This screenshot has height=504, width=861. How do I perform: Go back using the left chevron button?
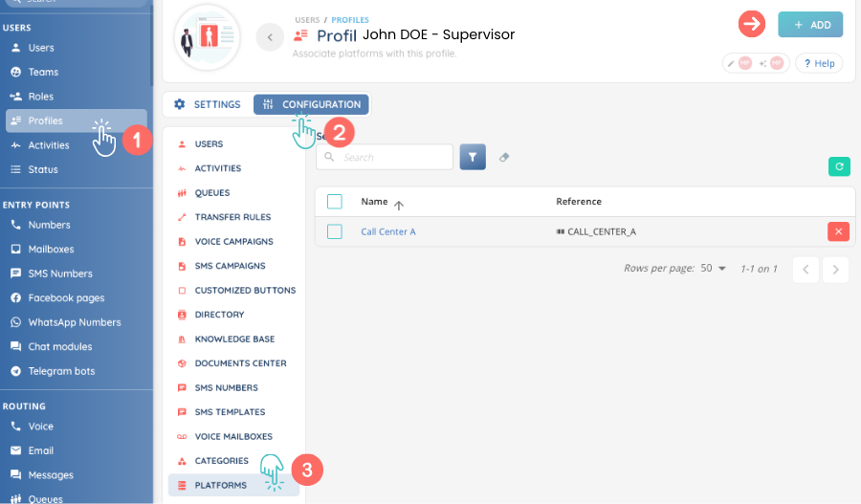pyautogui.click(x=270, y=37)
